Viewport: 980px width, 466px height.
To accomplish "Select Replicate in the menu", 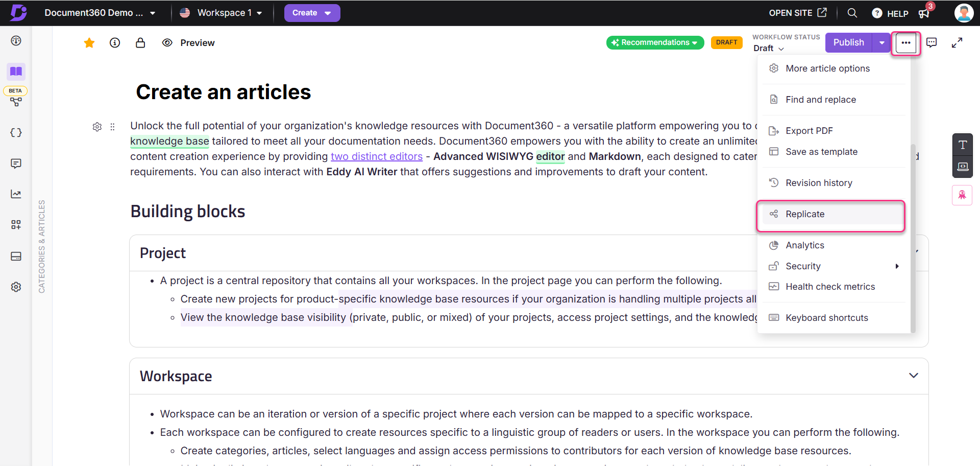I will tap(833, 214).
